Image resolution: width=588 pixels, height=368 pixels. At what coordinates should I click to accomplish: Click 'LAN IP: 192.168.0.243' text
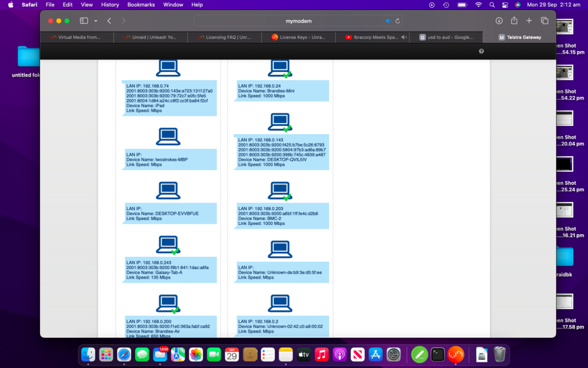click(x=149, y=263)
